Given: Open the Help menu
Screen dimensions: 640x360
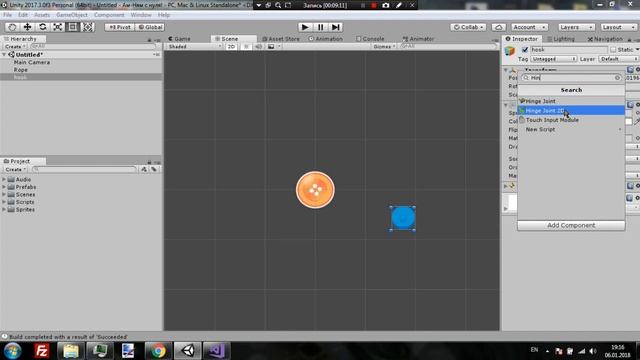Looking at the screenshot, I should tap(164, 15).
